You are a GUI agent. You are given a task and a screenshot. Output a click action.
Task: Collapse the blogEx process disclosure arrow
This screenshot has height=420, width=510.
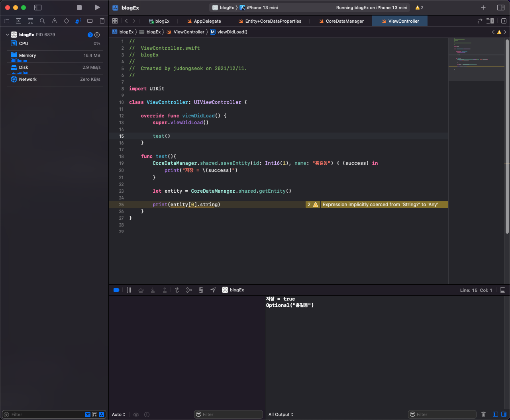(7, 35)
